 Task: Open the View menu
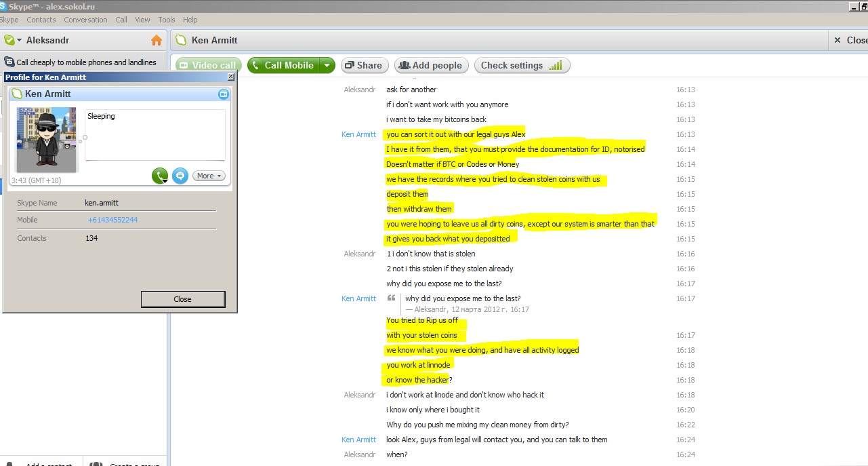142,20
